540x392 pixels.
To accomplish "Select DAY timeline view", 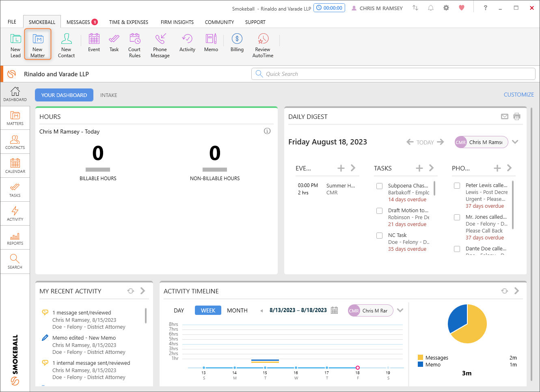I will click(179, 310).
